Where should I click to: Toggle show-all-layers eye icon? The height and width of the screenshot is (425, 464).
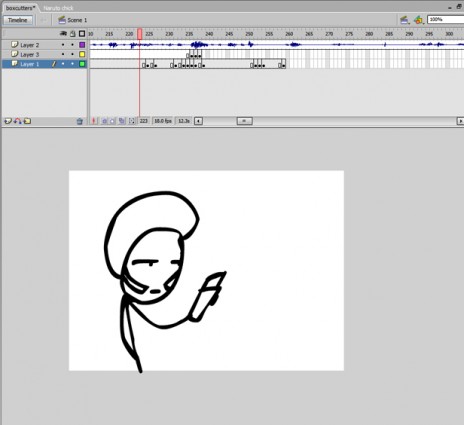point(63,34)
